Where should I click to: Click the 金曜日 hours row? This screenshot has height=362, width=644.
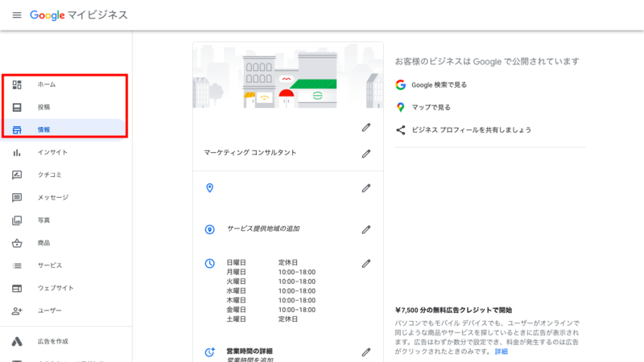pyautogui.click(x=271, y=310)
